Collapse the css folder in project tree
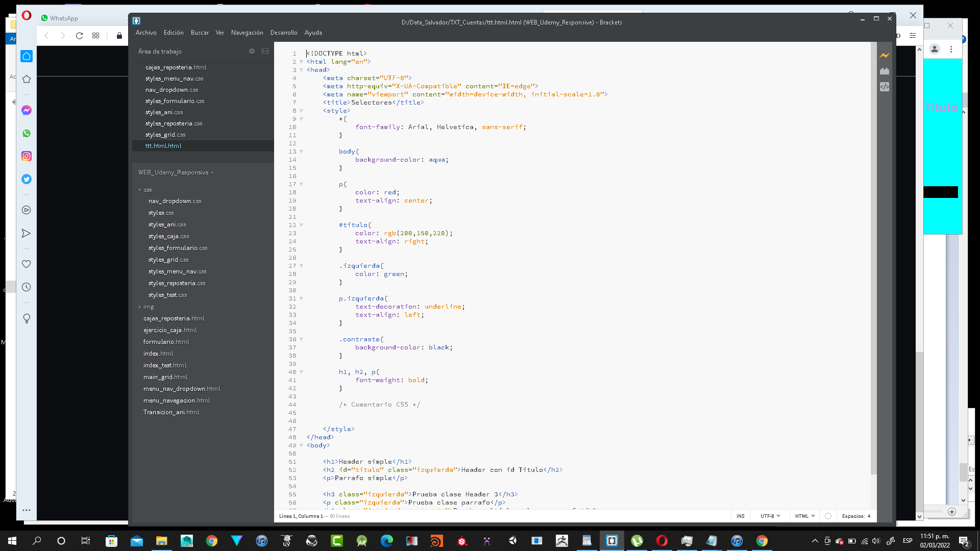 point(140,190)
